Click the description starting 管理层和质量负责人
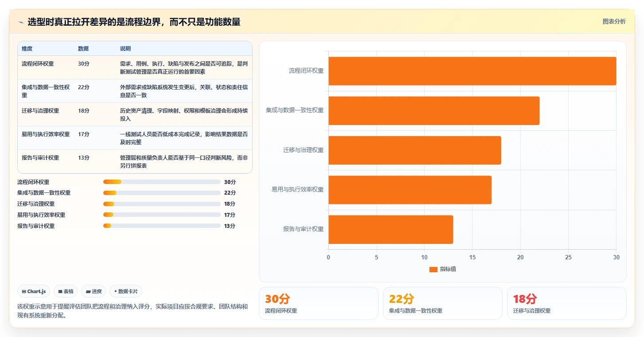Screen dimensions: 644x337 click(x=184, y=162)
